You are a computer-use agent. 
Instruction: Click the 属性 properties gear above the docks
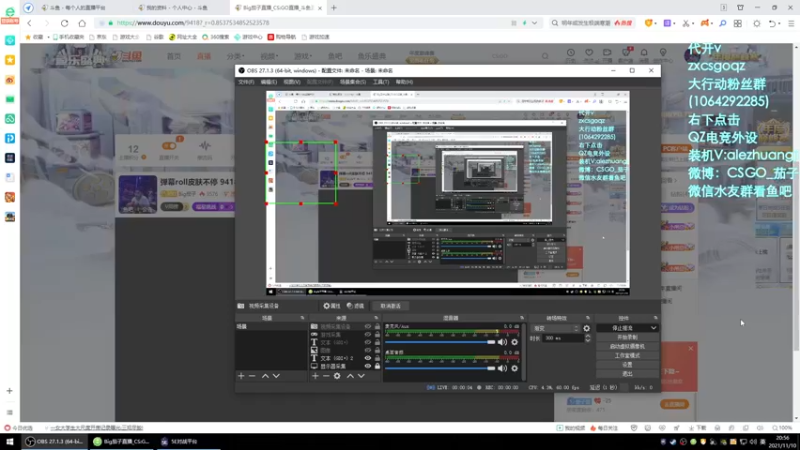332,306
